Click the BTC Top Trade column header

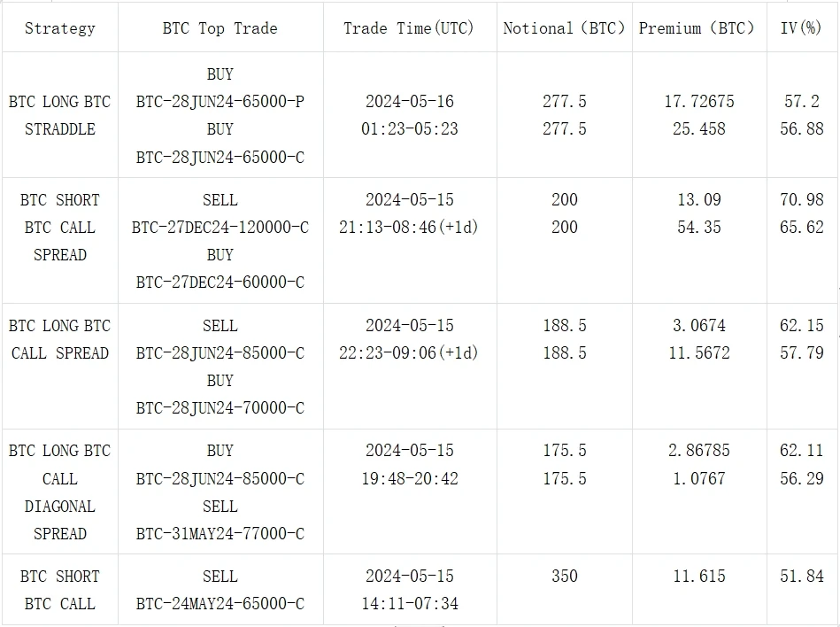pos(220,27)
